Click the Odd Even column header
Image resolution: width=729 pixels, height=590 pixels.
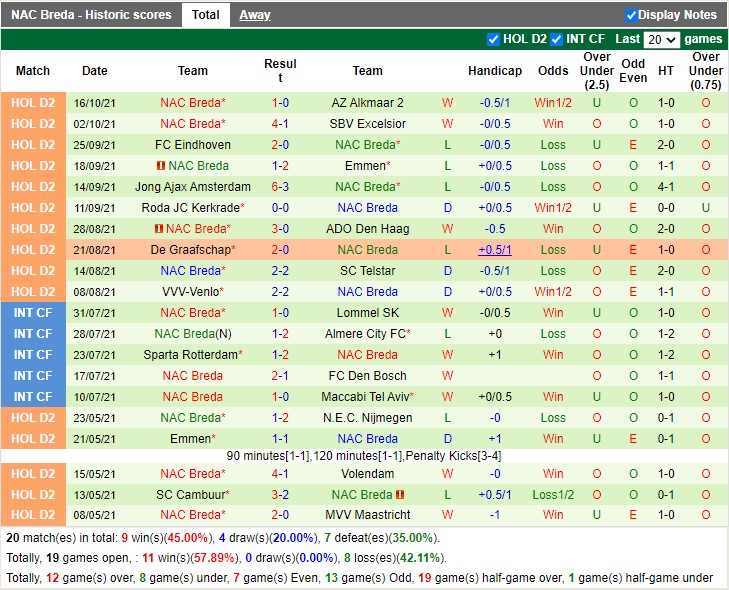[633, 71]
